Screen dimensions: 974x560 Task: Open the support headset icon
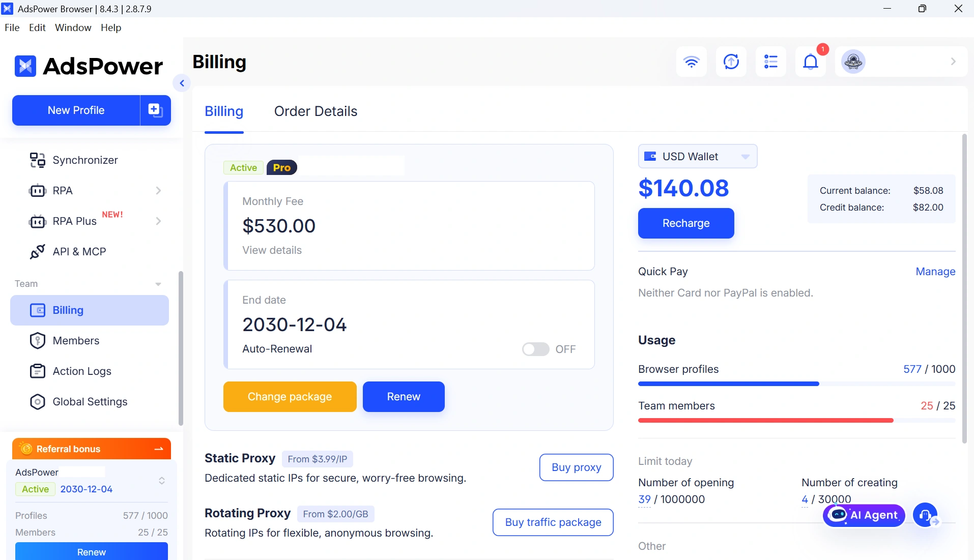925,515
